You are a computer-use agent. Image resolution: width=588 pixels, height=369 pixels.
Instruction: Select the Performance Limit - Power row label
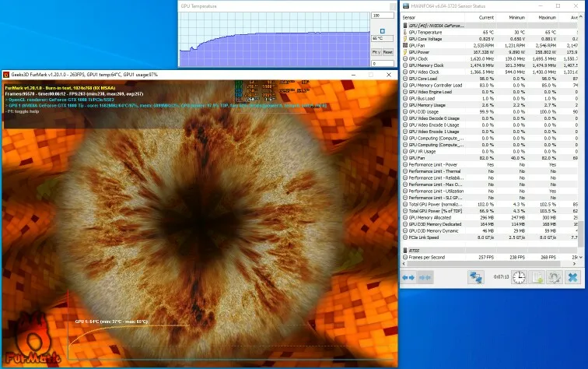click(433, 165)
